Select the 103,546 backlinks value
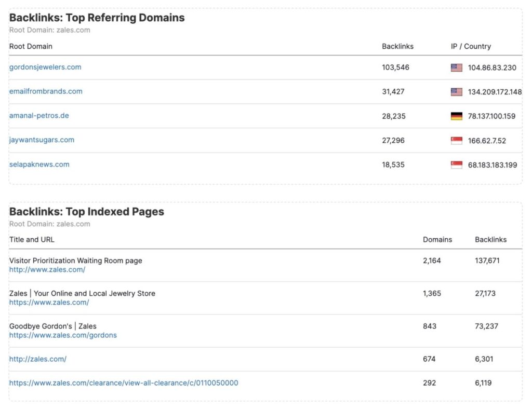Image resolution: width=532 pixels, height=410 pixels. click(x=395, y=67)
